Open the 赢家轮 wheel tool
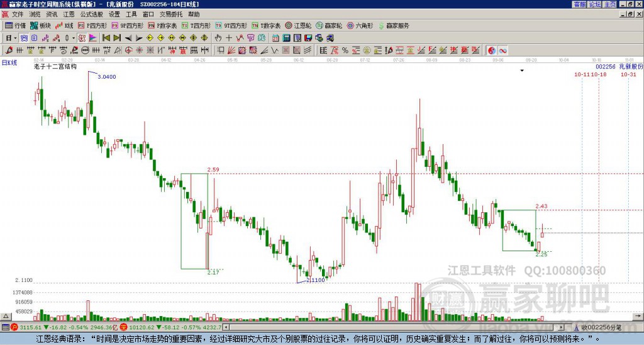Viewport: 644px width, 345px height. [x=329, y=25]
